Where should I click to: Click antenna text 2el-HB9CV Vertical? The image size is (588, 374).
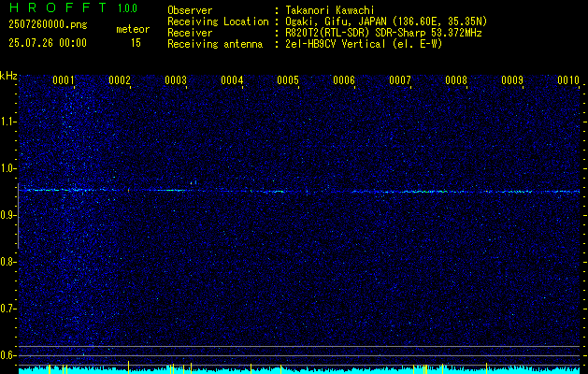336,44
